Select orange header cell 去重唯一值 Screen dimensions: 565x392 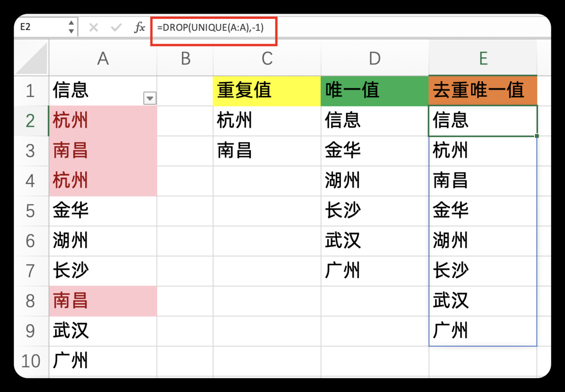(483, 91)
